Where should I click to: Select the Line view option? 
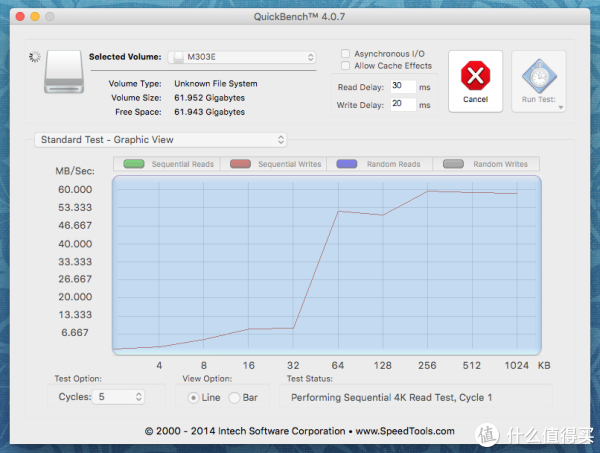point(194,398)
